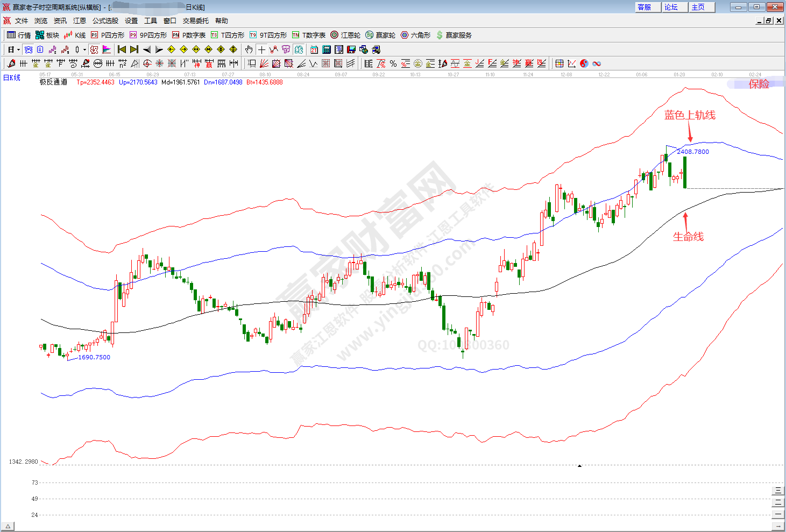Select the crosshair cursor tool
The width and height of the screenshot is (786, 532).
(261, 49)
